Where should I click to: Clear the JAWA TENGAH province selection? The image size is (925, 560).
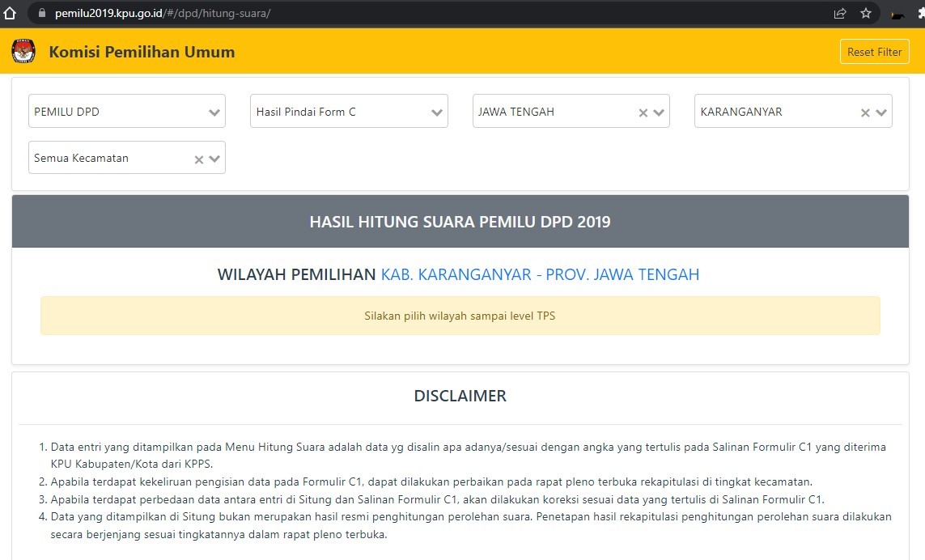click(x=643, y=112)
